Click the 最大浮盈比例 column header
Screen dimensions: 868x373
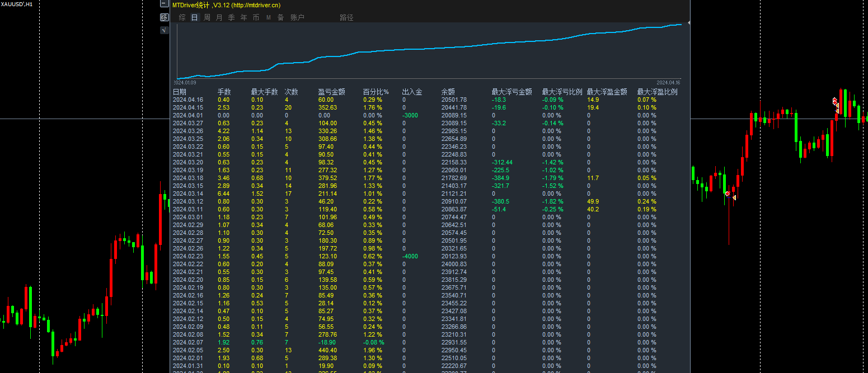point(658,92)
